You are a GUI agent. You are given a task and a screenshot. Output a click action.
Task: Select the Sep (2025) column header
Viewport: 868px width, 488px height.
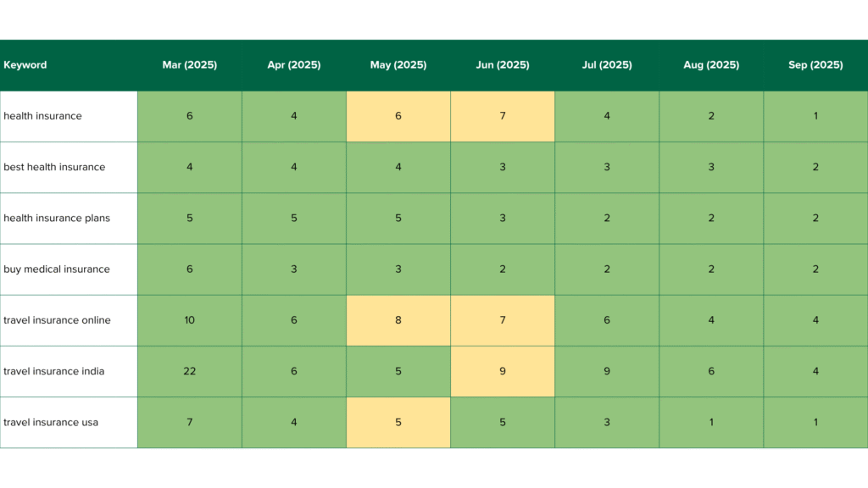(x=815, y=65)
